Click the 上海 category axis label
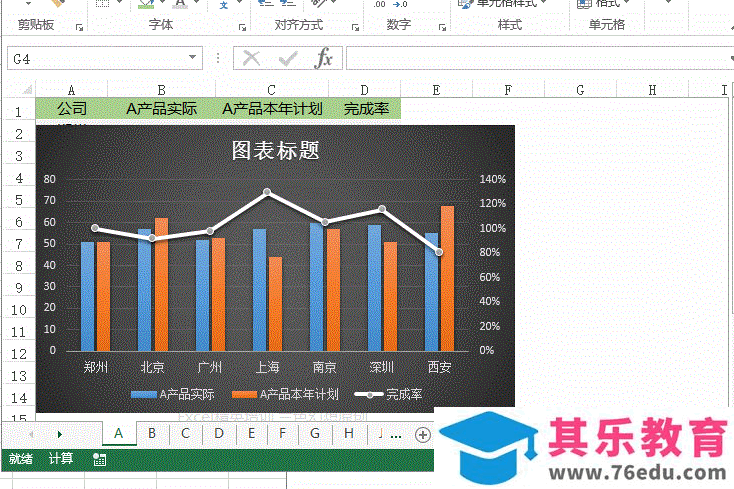The image size is (734, 489). [267, 367]
